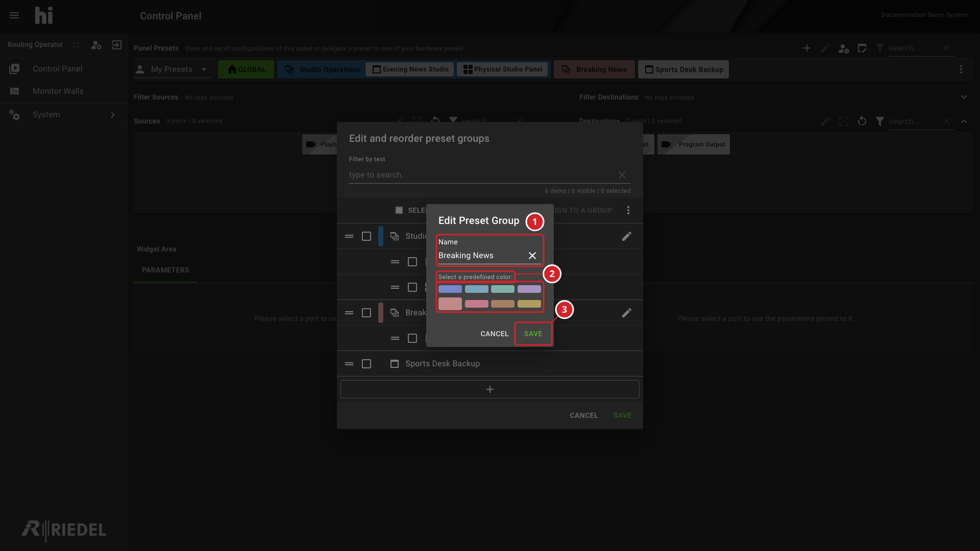
Task: Clear the filter by text search field
Action: tap(622, 175)
